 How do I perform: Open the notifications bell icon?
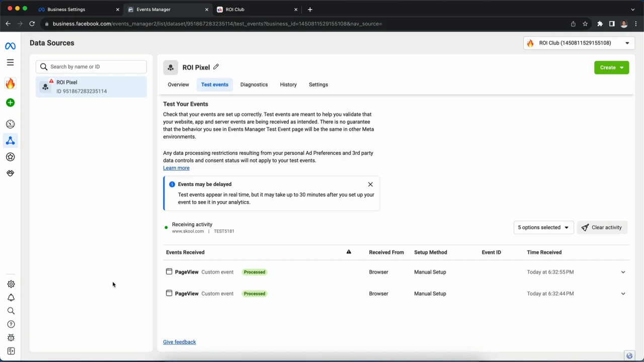(11, 298)
